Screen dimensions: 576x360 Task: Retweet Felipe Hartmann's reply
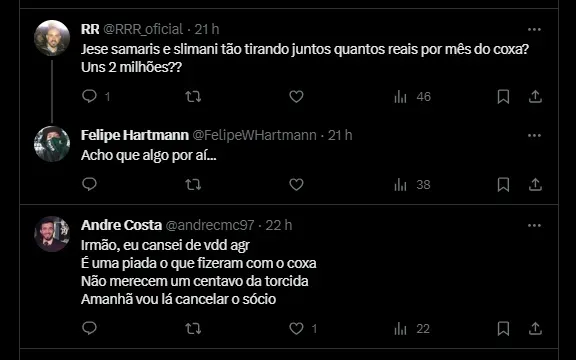click(193, 184)
